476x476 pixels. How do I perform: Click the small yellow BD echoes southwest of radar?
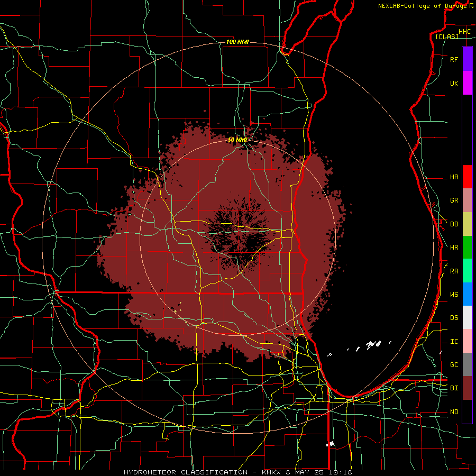tap(178, 307)
